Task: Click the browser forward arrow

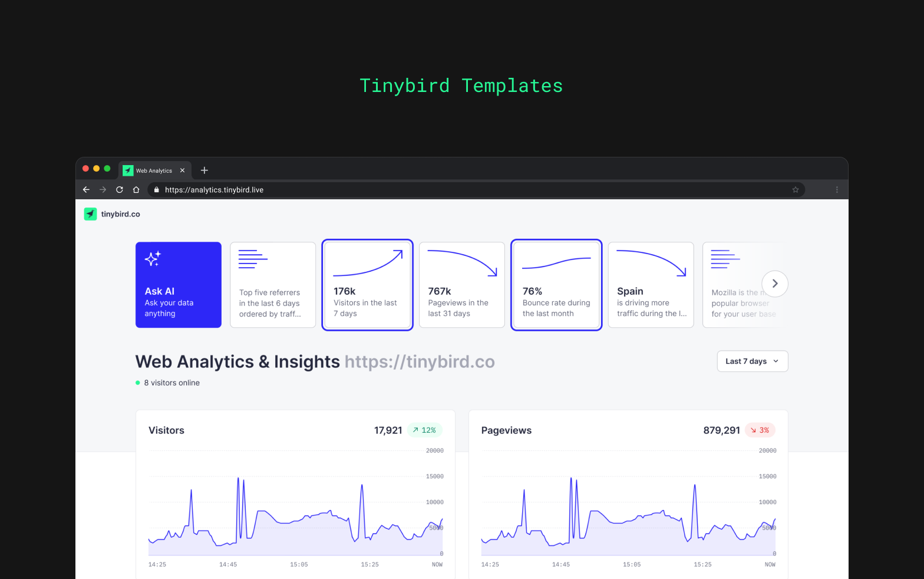Action: (103, 190)
